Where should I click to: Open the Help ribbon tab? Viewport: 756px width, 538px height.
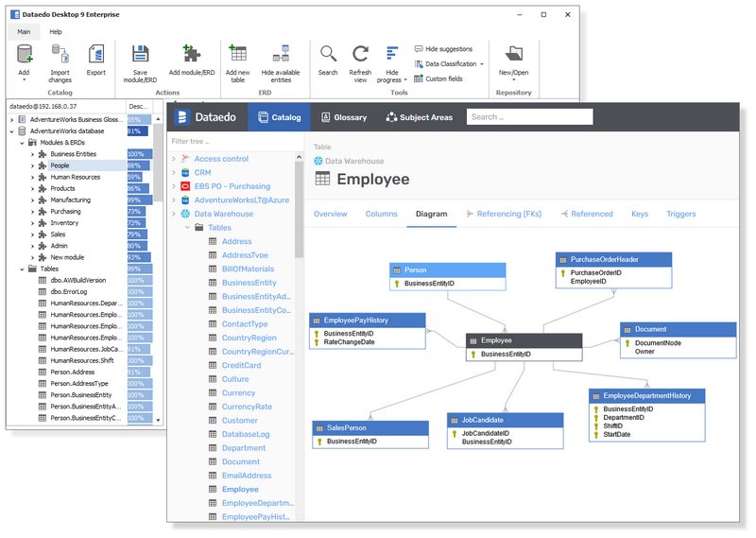click(56, 31)
